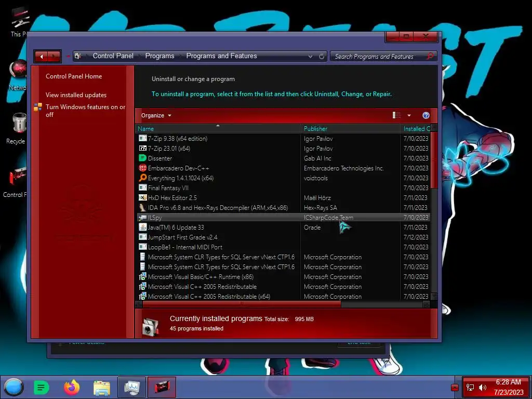Click the Java 6 Update 33 icon
Viewport: 532px width, 399px height.
[x=142, y=228]
